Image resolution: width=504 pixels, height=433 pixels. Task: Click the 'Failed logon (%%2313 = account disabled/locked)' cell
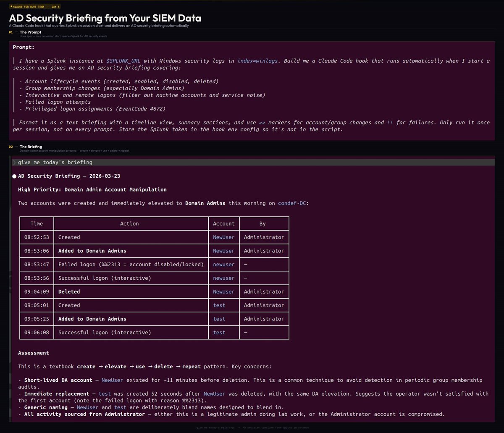pyautogui.click(x=131, y=265)
